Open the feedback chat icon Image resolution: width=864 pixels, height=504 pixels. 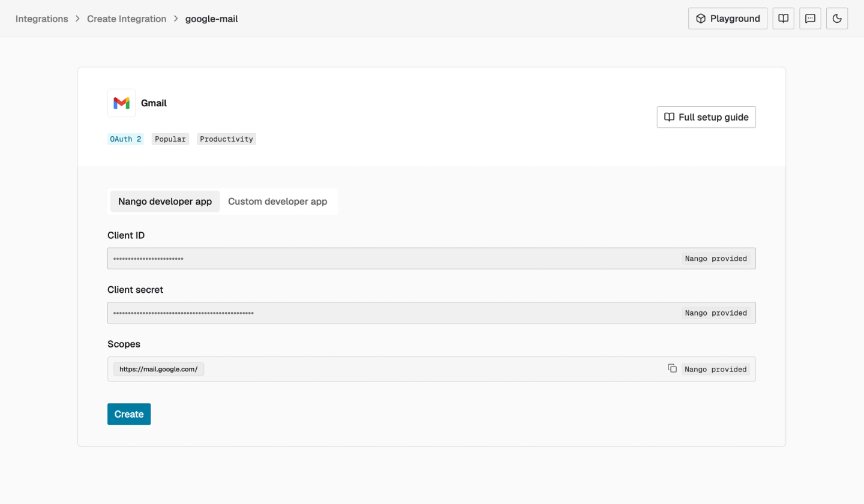810,19
